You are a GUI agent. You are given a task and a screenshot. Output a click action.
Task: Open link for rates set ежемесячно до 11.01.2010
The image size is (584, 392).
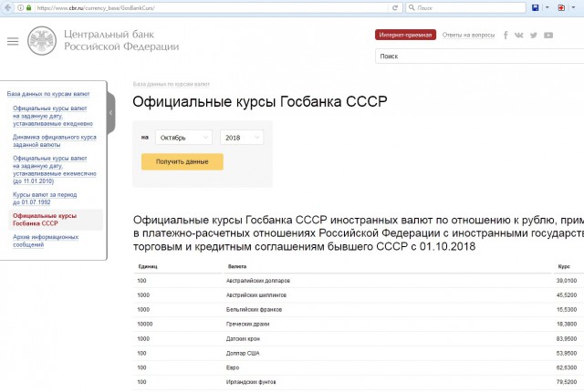coord(55,170)
